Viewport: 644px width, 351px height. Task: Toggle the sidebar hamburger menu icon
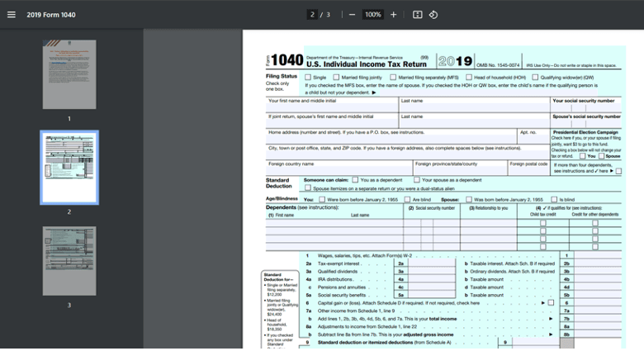(11, 15)
